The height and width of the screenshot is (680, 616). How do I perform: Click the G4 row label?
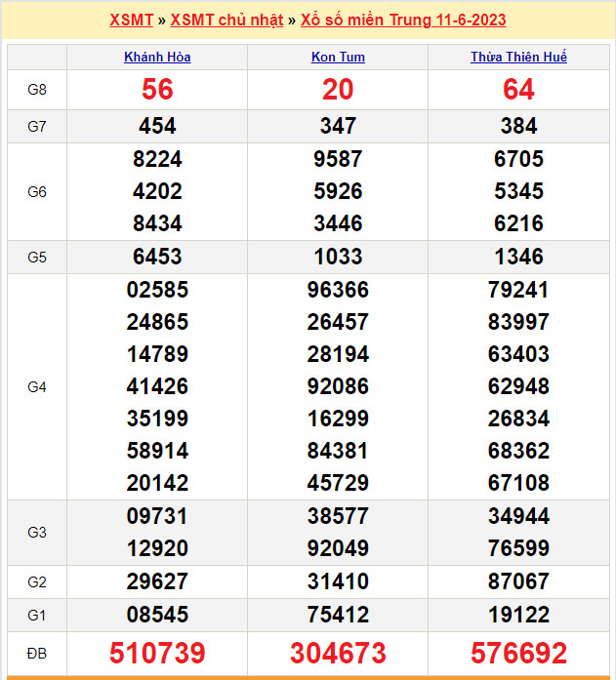(x=37, y=387)
